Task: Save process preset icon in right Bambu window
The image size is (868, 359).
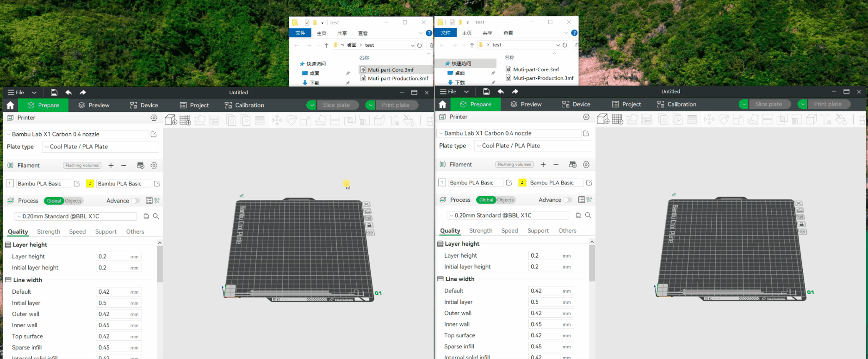Action: 578,215
